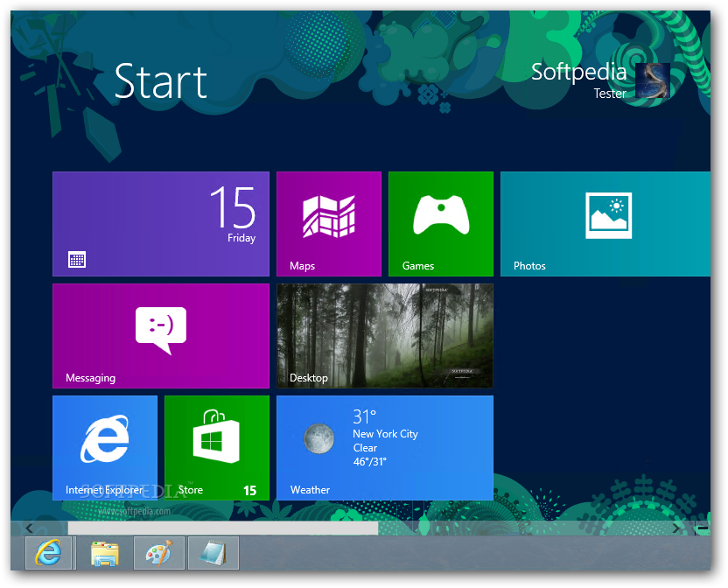Open Paint from the taskbar
This screenshot has height=588, width=728.
click(159, 553)
